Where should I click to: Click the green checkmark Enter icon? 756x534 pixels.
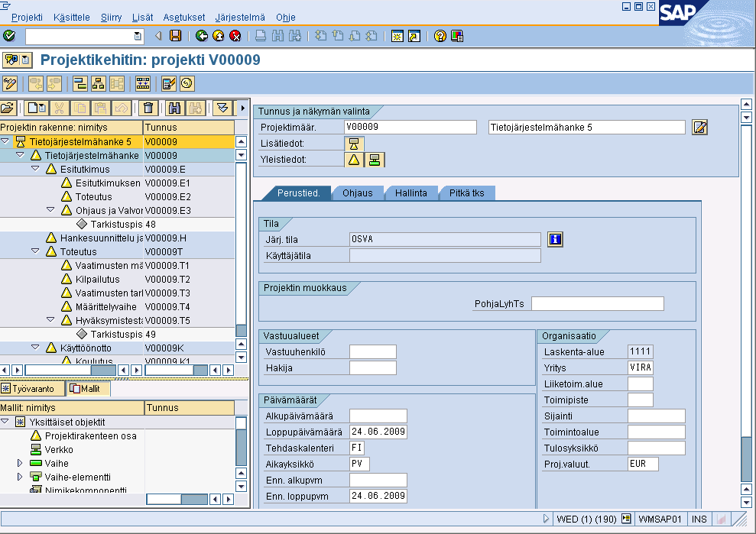[x=9, y=36]
